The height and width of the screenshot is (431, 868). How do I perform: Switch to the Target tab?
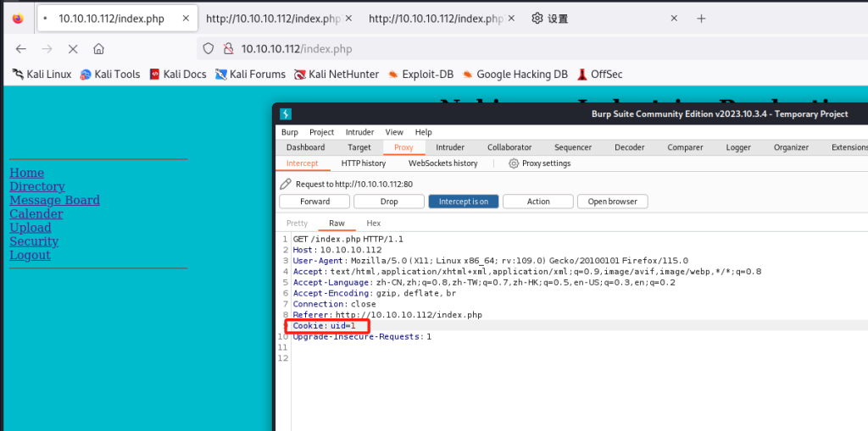[x=359, y=147]
